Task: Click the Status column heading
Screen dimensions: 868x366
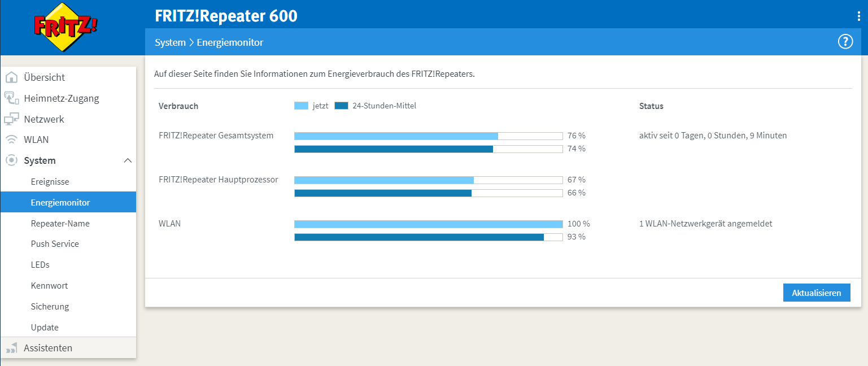Action: 651,106
